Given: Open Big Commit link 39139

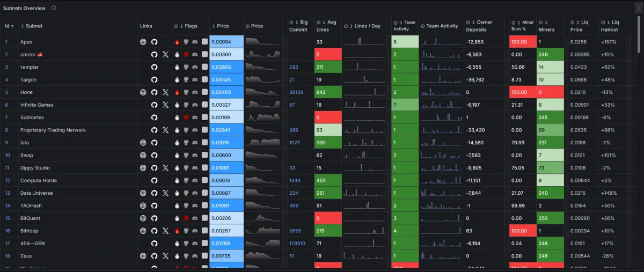Looking at the screenshot, I should 296,92.
